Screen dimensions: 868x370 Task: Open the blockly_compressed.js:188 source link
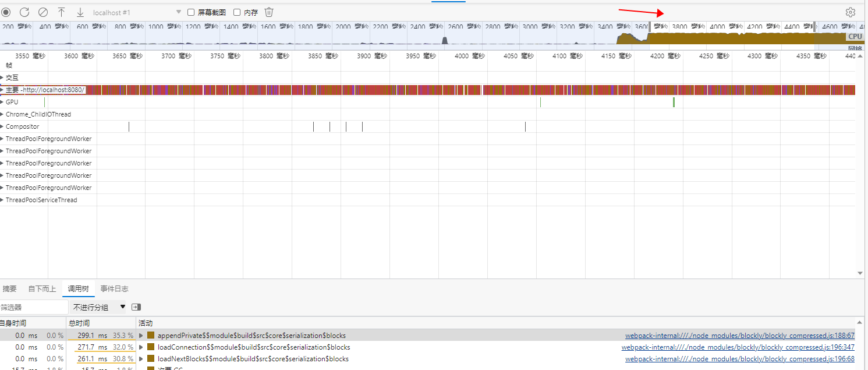[741, 335]
